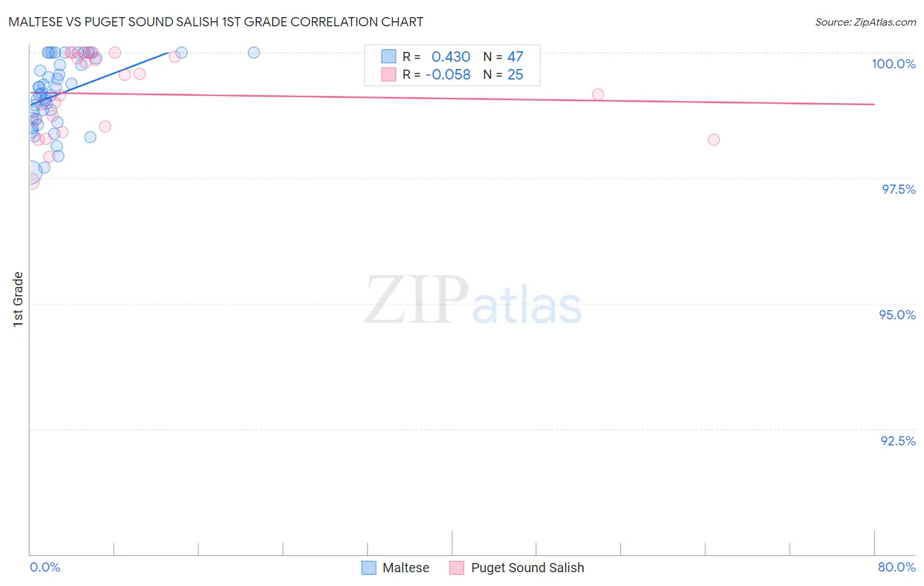The height and width of the screenshot is (586, 924).
Task: Select the blue Maltese swatch in the bottom legend
Action: 369,568
